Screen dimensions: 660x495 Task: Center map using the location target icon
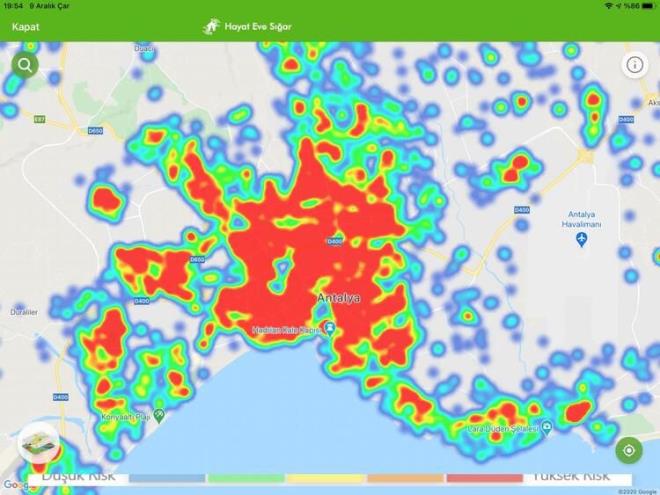pos(629,450)
